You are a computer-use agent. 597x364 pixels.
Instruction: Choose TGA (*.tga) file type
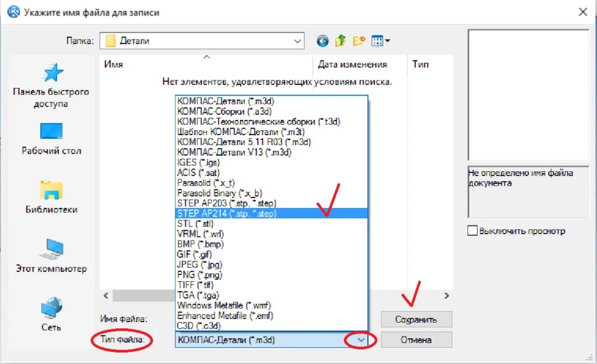tap(272, 295)
